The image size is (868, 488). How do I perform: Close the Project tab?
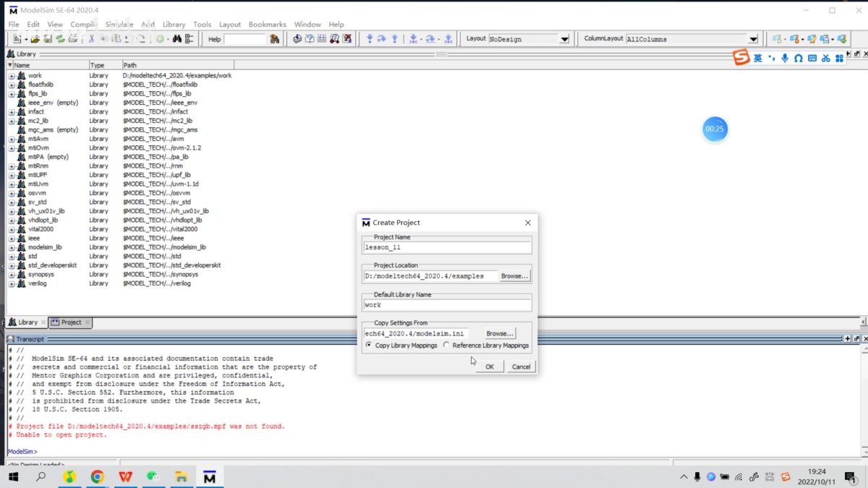click(x=88, y=322)
